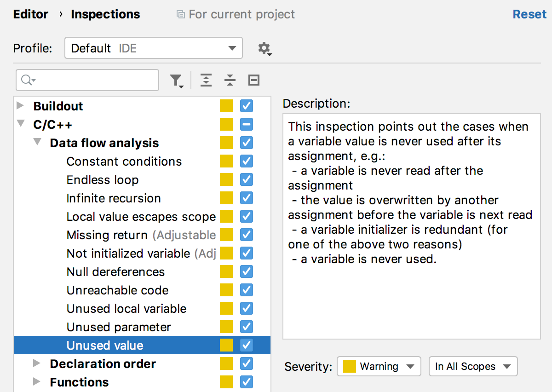Select Local value escapes scope row
This screenshot has width=552, height=392.
(x=141, y=217)
